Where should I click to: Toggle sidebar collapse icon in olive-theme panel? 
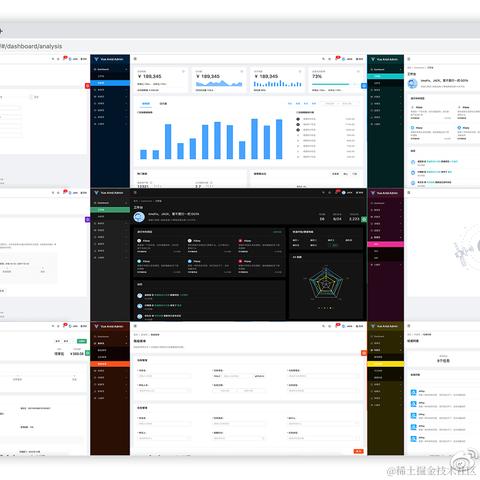point(409,326)
